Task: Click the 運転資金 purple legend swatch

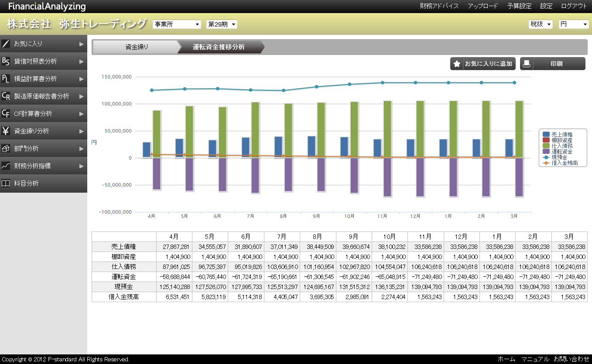Action: coord(546,152)
